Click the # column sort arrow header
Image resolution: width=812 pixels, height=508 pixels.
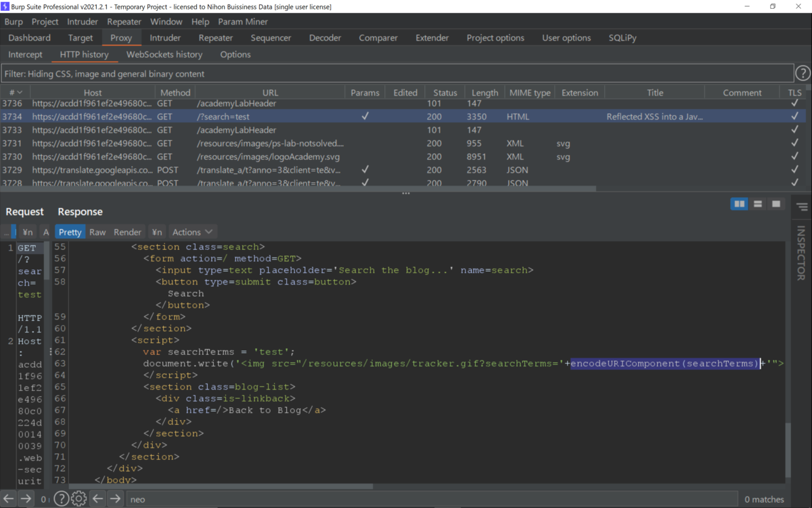click(x=16, y=92)
